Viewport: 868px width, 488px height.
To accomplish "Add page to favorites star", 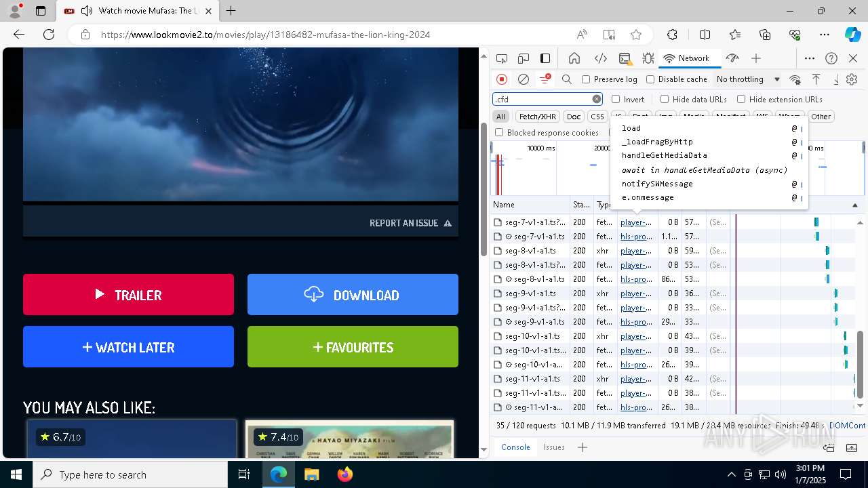I will 635,35.
